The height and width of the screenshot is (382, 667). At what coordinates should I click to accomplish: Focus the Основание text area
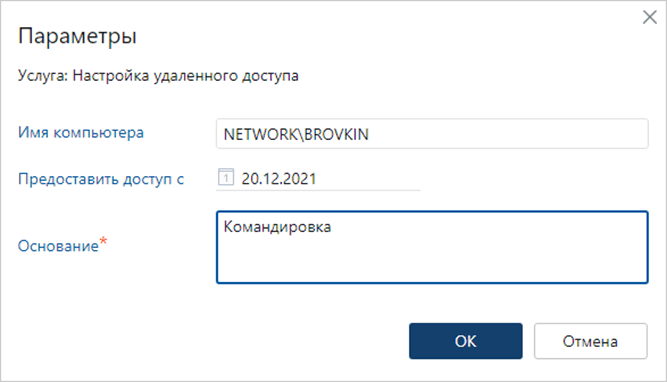pyautogui.click(x=432, y=247)
